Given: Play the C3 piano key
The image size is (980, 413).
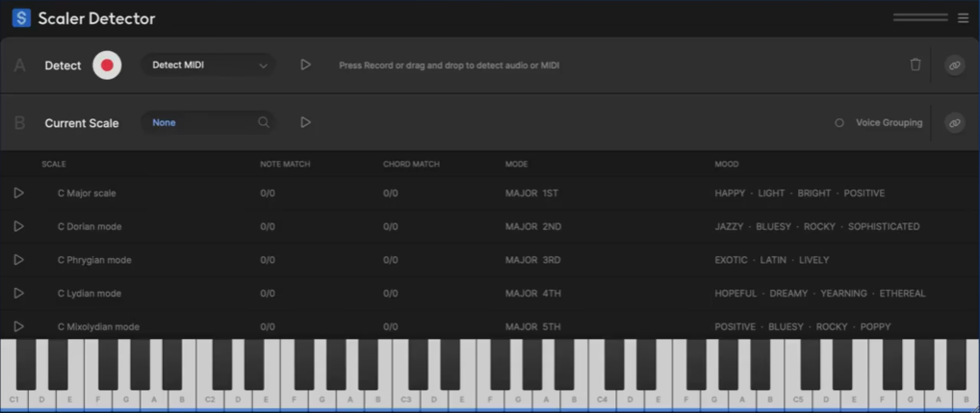Looking at the screenshot, I should (x=405, y=399).
